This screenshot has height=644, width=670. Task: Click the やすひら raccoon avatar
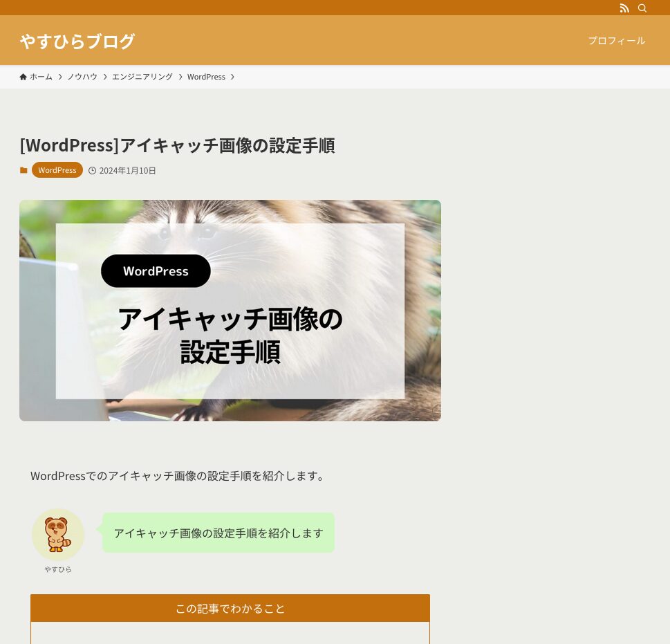point(58,535)
